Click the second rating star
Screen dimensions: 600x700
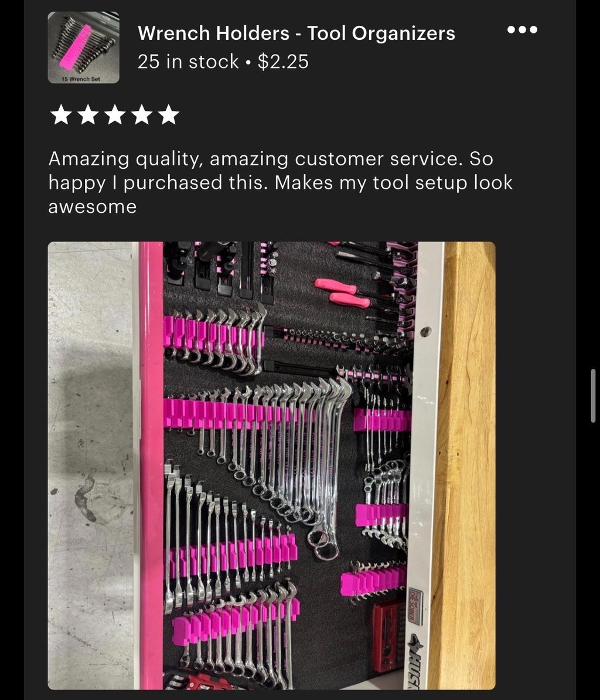pyautogui.click(x=88, y=115)
